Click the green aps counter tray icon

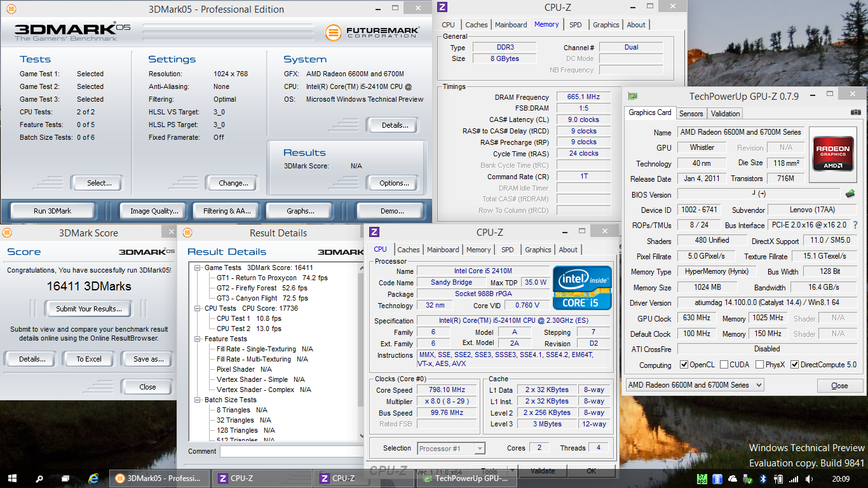[702, 478]
